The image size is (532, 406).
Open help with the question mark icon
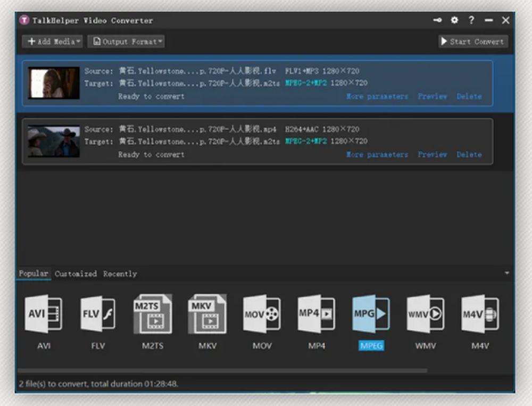pyautogui.click(x=471, y=20)
